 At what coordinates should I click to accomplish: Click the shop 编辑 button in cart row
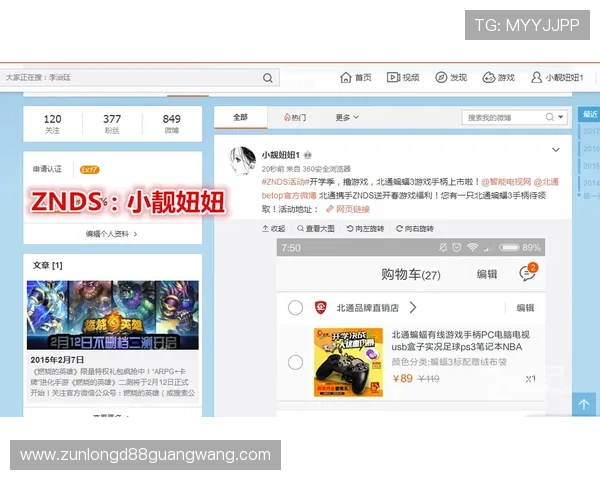525,308
